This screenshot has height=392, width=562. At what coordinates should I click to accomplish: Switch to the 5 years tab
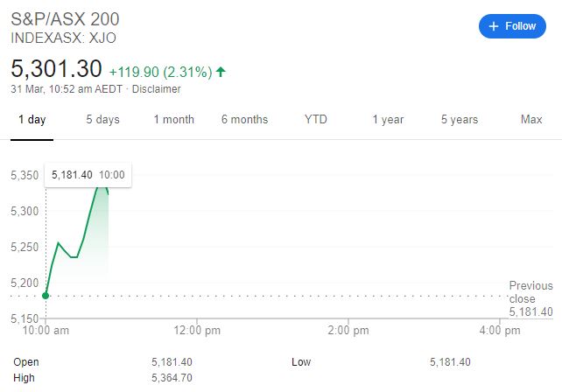pos(460,120)
